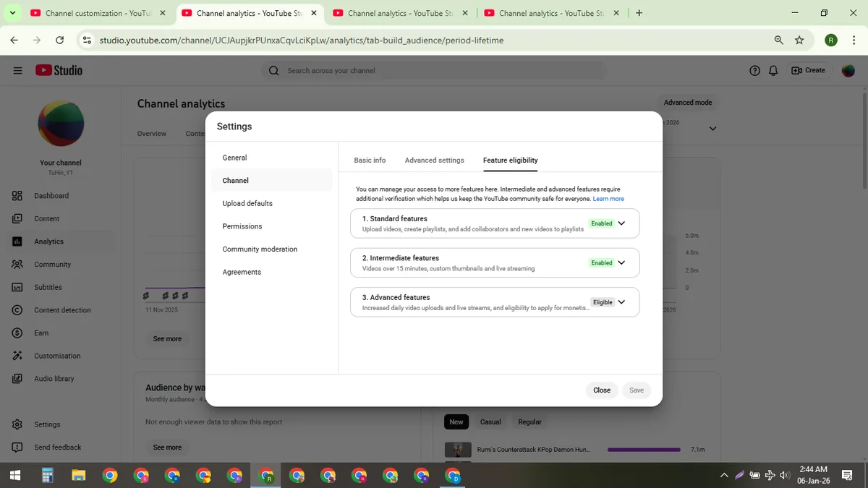
Task: Click the browser back arrow
Action: click(x=14, y=40)
